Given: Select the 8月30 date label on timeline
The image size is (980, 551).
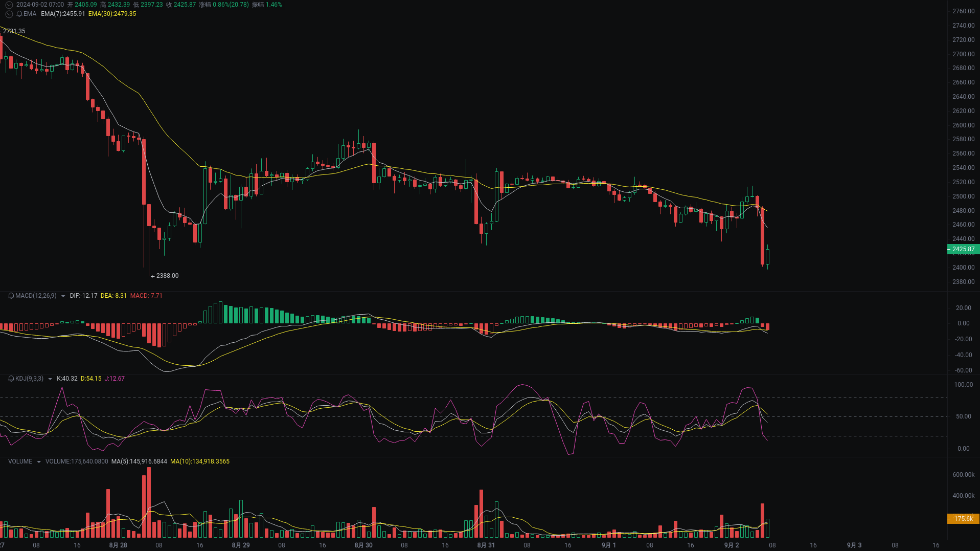Looking at the screenshot, I should (363, 545).
